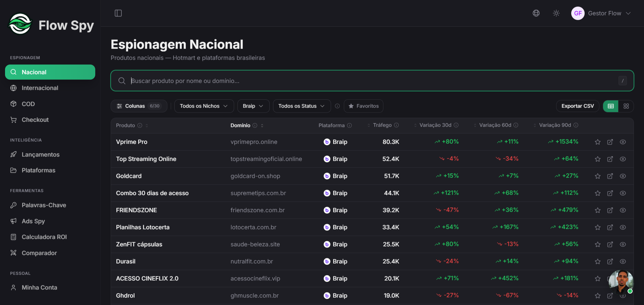
Task: Switch to grid card view
Action: (626, 106)
